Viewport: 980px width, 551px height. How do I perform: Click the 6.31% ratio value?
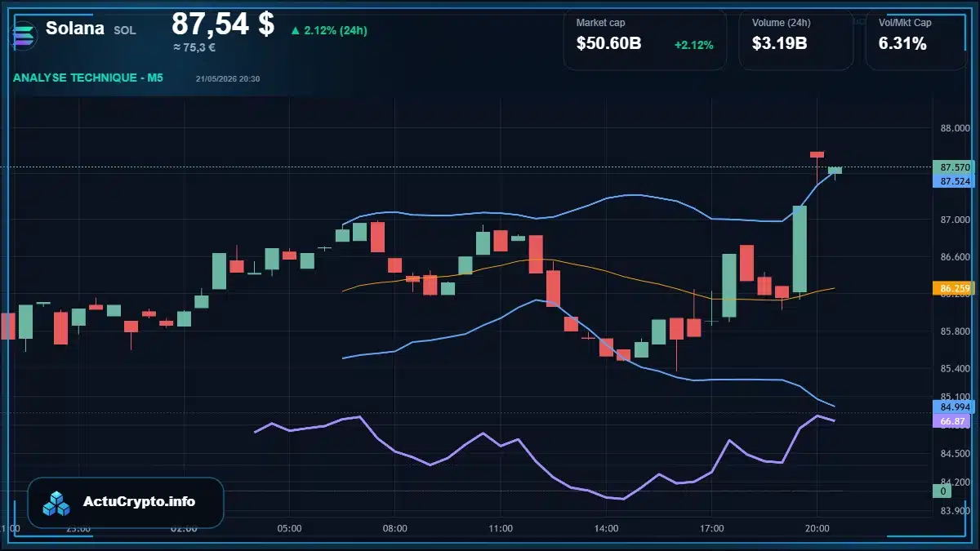click(x=902, y=44)
